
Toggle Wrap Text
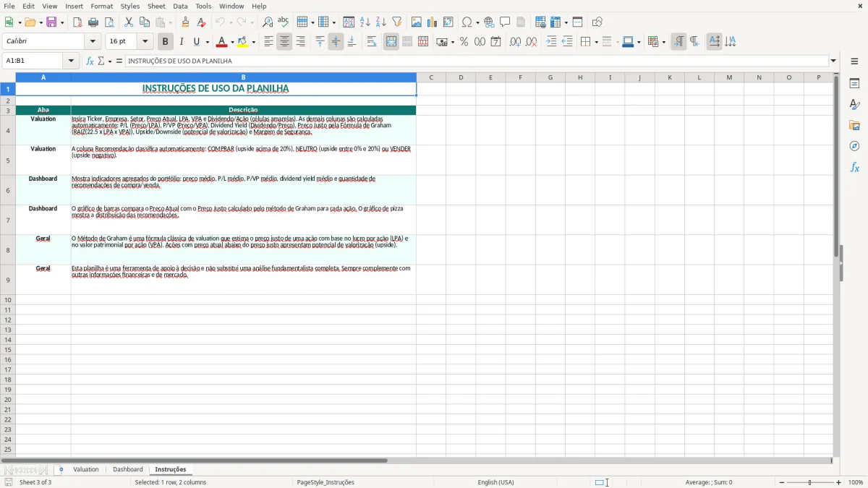[372, 42]
